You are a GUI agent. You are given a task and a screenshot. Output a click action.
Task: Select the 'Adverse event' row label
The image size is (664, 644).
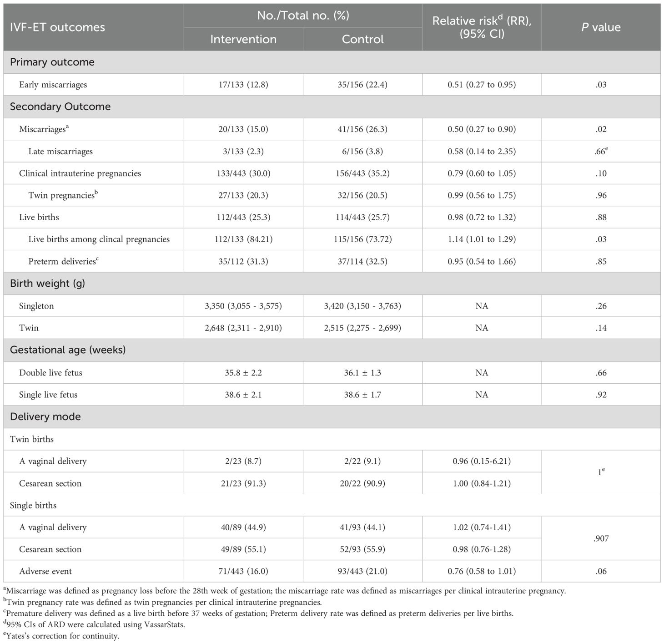pos(45,571)
